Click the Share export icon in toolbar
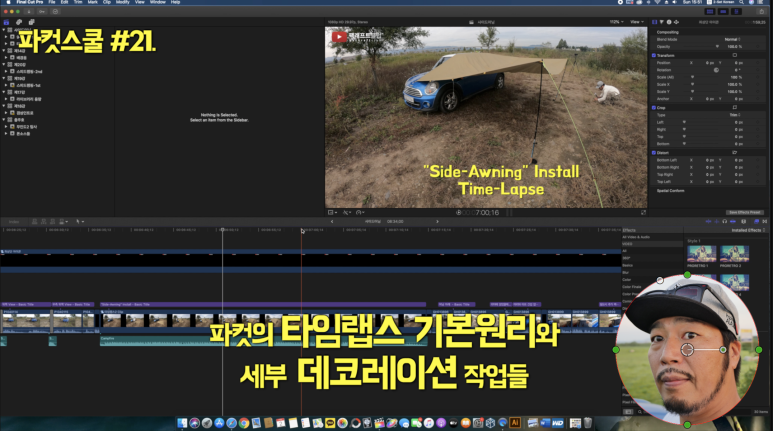773x431 pixels. [762, 11]
